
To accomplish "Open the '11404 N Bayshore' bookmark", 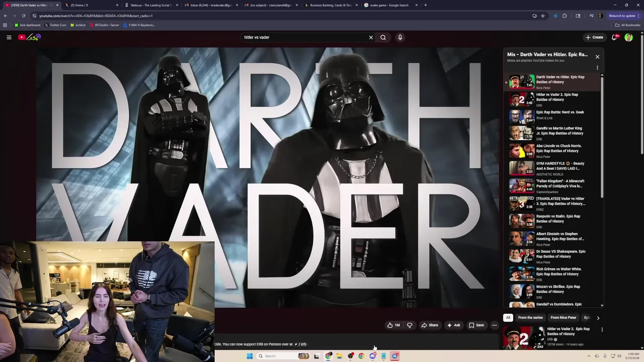I will tap(139, 25).
